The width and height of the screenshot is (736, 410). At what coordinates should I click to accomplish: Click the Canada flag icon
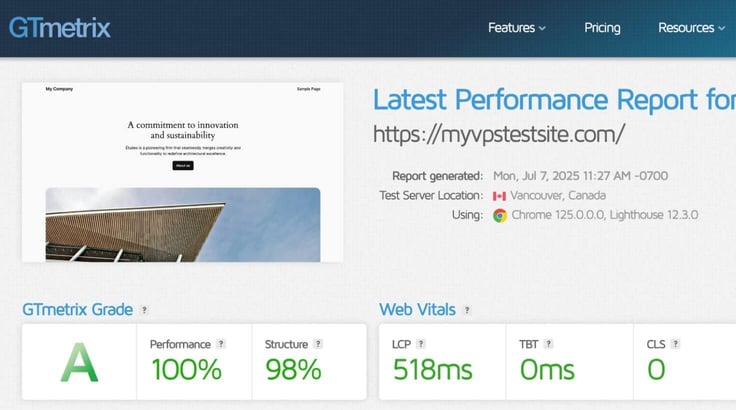pos(499,196)
